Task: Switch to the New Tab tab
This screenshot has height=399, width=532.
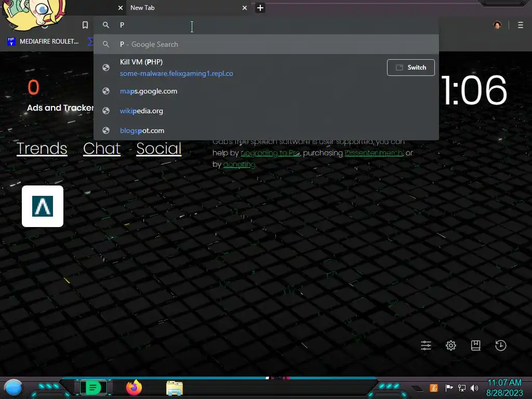Action: [x=188, y=8]
